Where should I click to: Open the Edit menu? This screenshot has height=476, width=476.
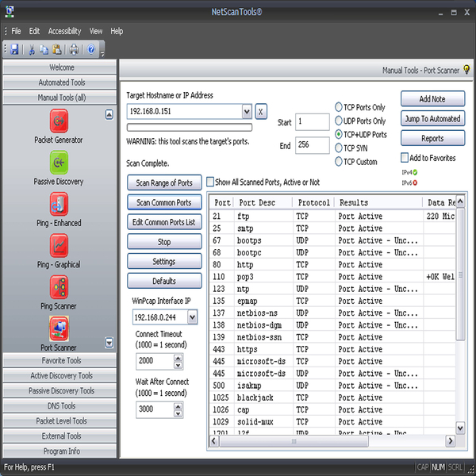tap(34, 31)
